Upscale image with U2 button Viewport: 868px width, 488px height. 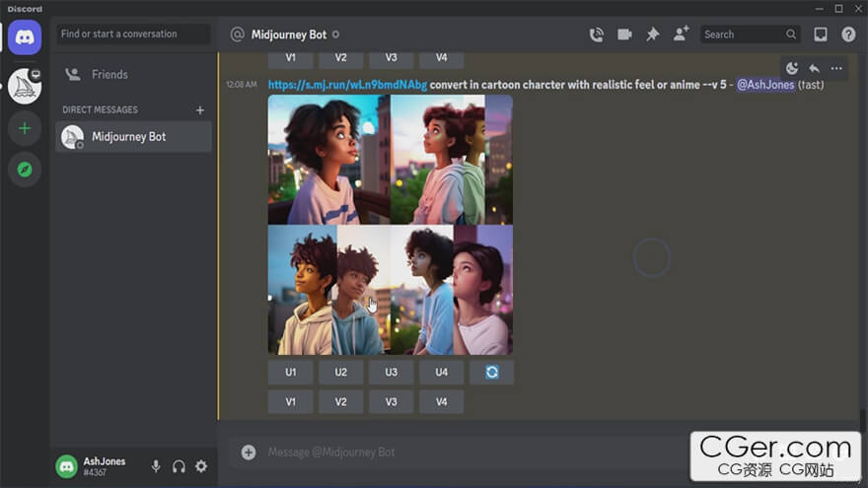341,372
